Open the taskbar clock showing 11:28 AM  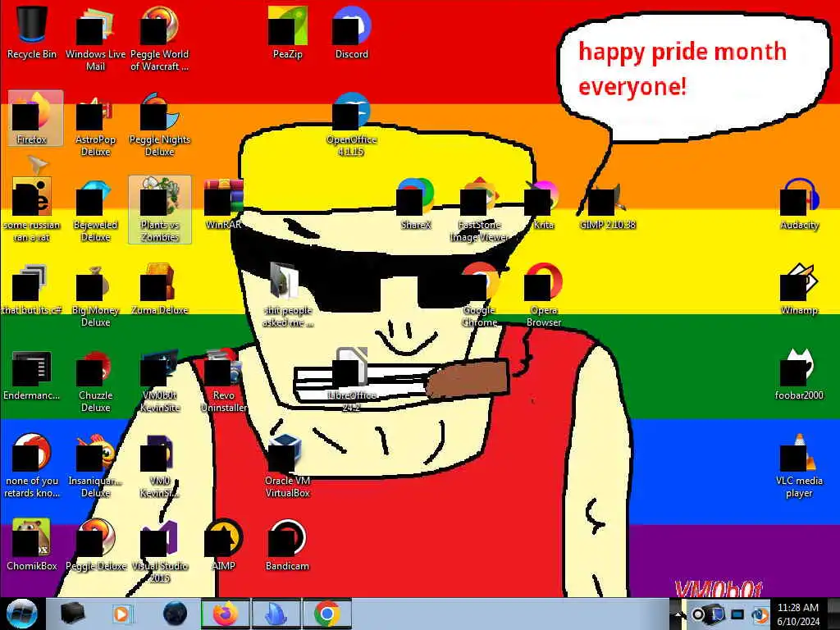798,614
